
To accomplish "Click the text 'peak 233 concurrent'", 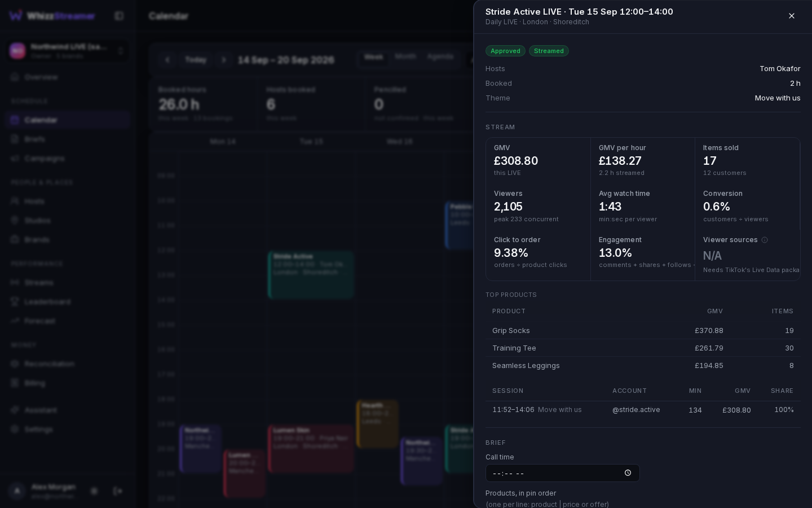I will [526, 219].
